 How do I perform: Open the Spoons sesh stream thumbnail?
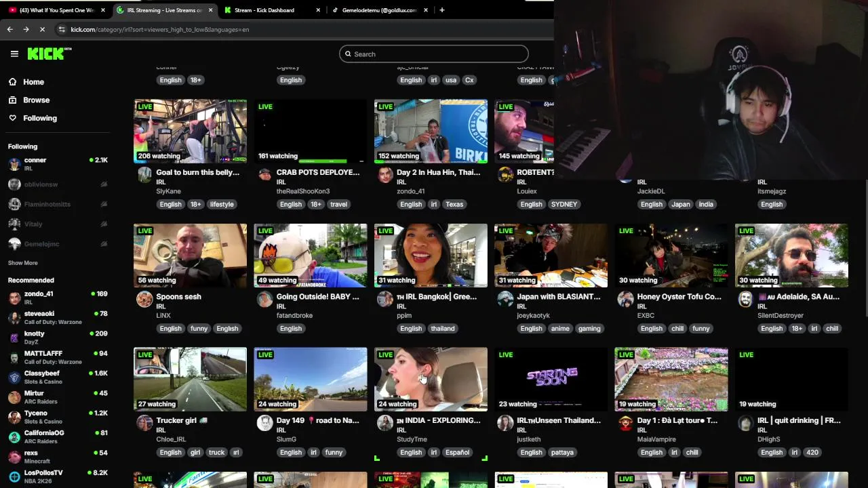click(190, 256)
